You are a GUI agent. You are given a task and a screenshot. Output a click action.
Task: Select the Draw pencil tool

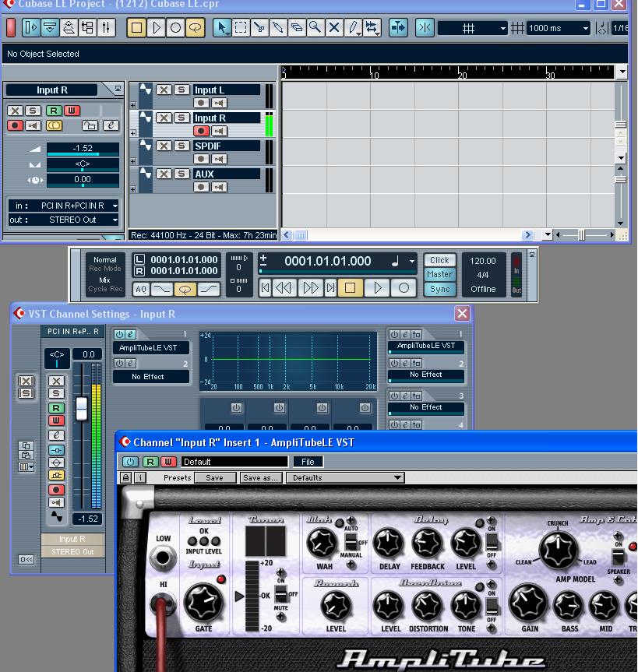coord(353,28)
